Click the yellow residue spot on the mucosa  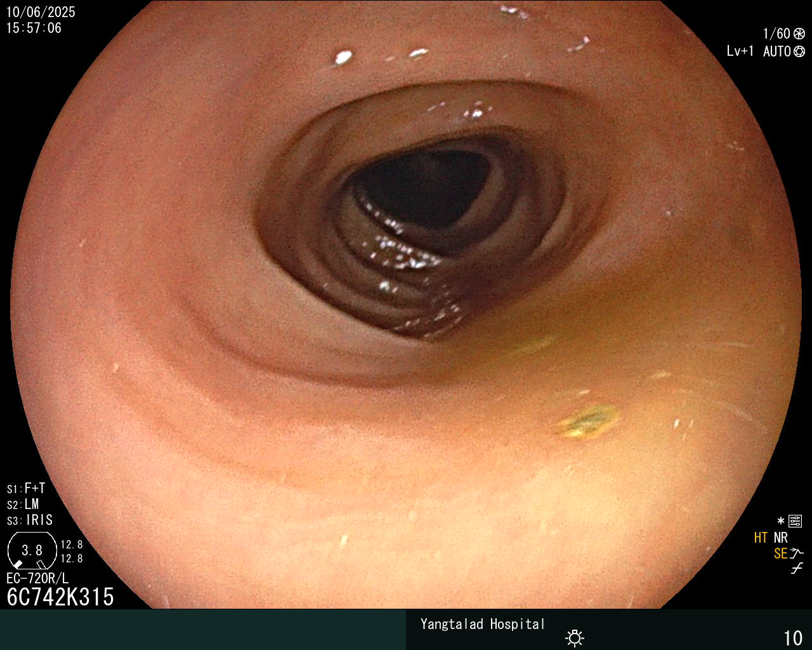click(x=589, y=422)
